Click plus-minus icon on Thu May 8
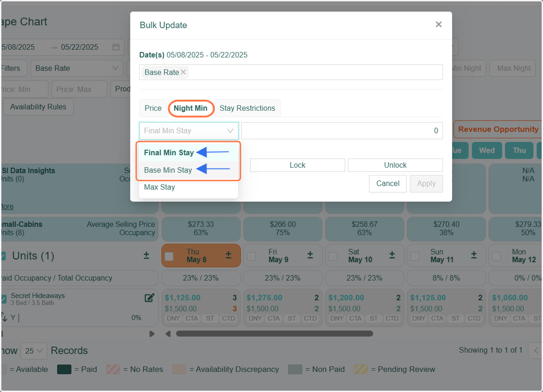 pos(228,255)
